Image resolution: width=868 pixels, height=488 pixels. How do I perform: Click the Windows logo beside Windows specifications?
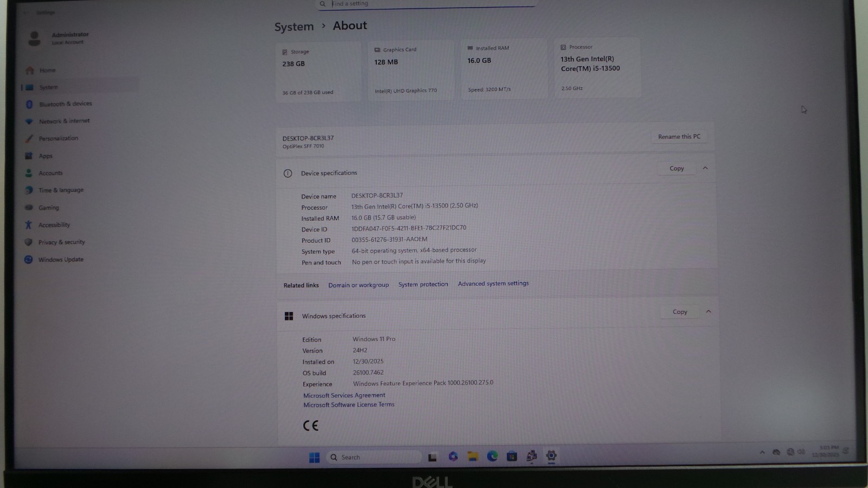point(289,316)
